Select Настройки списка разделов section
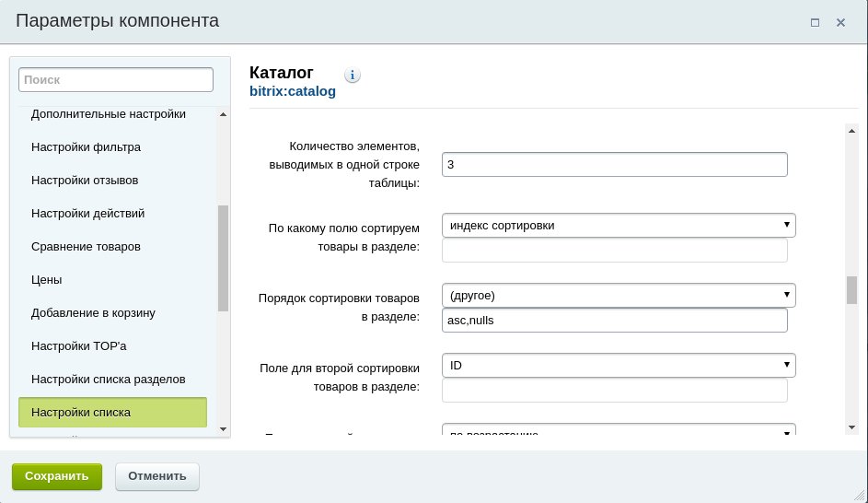Image resolution: width=868 pixels, height=503 pixels. pos(108,380)
